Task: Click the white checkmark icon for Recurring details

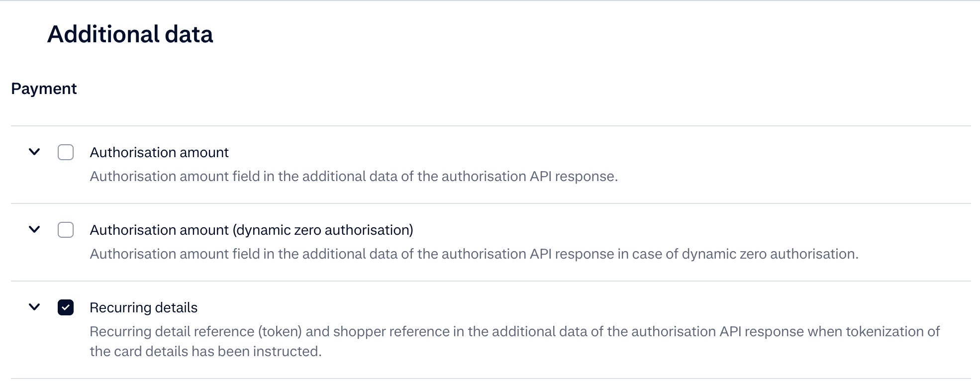Action: point(66,307)
